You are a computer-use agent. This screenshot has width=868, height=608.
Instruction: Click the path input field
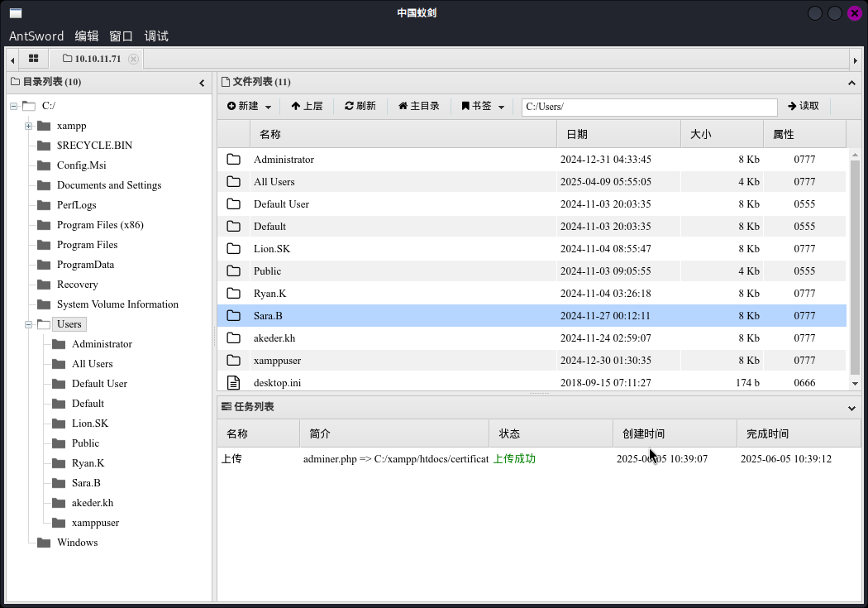pos(649,107)
